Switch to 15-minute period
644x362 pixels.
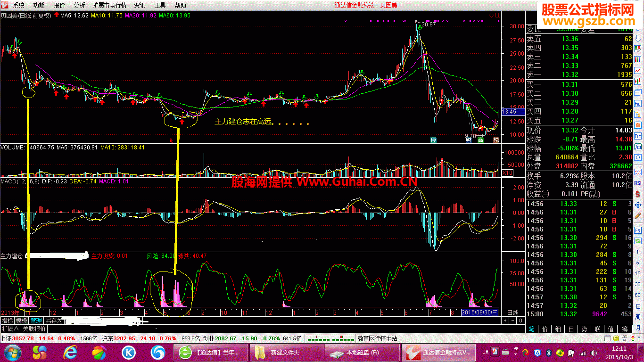coord(637,273)
